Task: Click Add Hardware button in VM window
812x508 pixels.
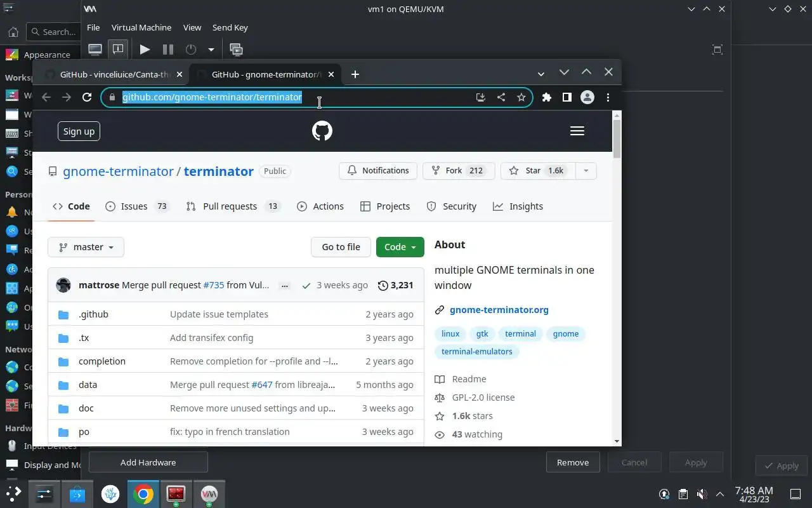Action: [x=148, y=462]
